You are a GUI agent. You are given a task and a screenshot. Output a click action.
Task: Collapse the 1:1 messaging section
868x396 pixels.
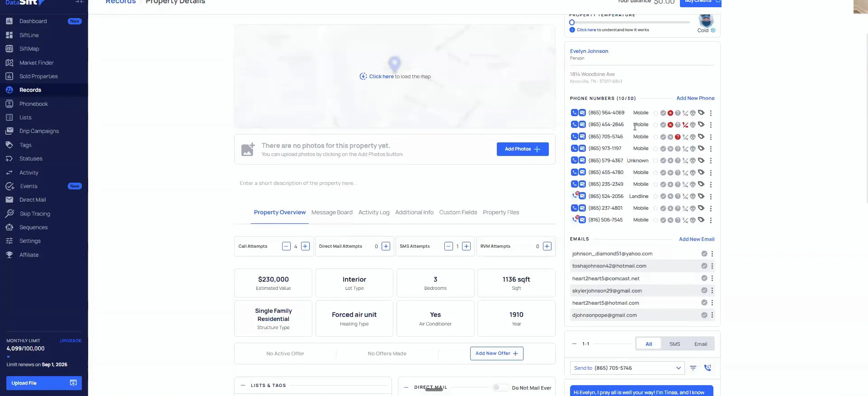tap(574, 344)
